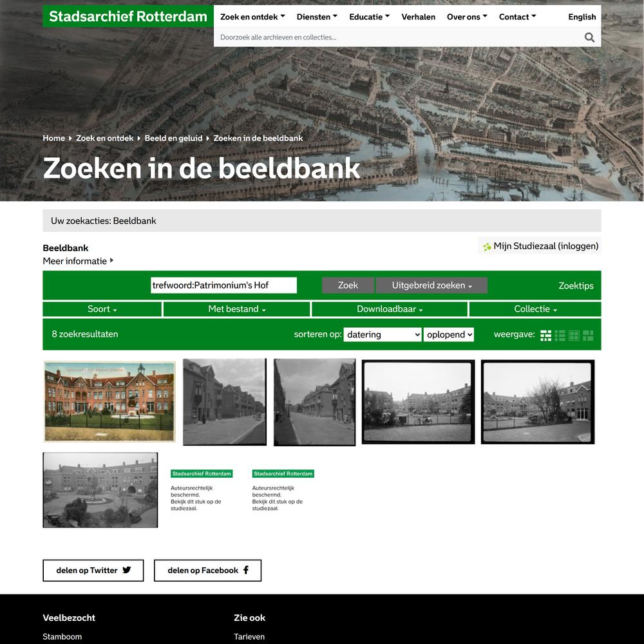Image resolution: width=644 pixels, height=644 pixels.
Task: Open the sixth result aerial courtyard thumbnail
Action: tap(100, 490)
